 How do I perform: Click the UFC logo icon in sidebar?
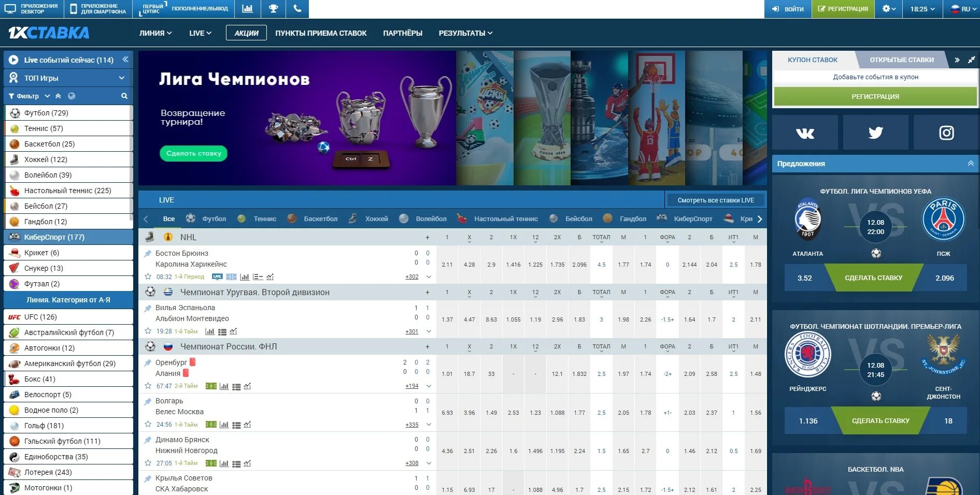15,317
